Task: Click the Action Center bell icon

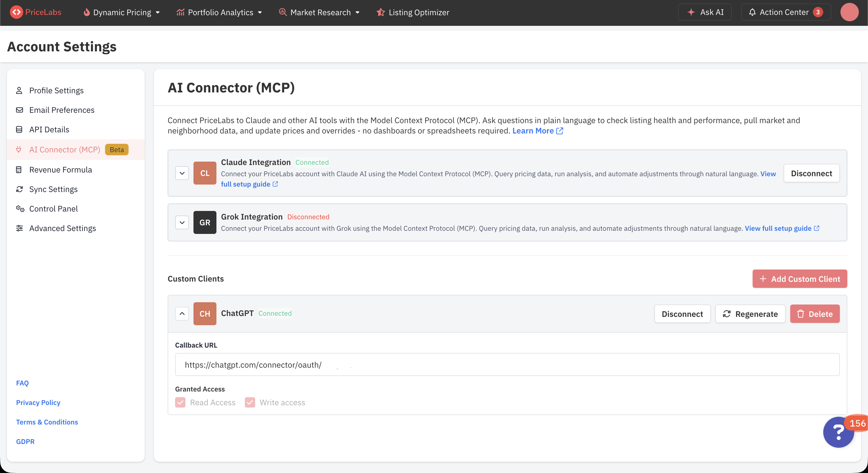Action: click(752, 12)
